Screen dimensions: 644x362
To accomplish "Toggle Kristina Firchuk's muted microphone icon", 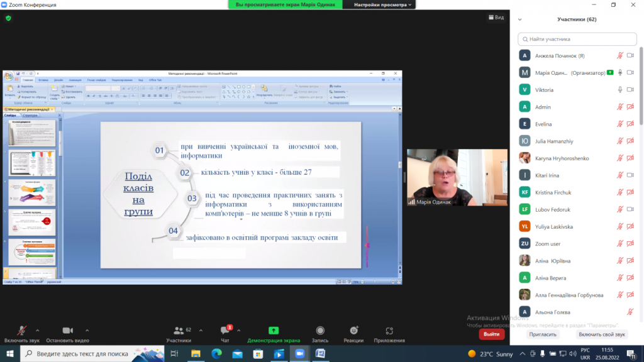I will [620, 192].
